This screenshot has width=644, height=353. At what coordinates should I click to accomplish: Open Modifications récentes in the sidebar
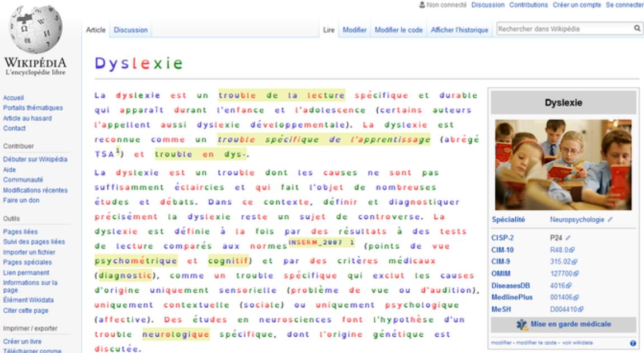35,190
